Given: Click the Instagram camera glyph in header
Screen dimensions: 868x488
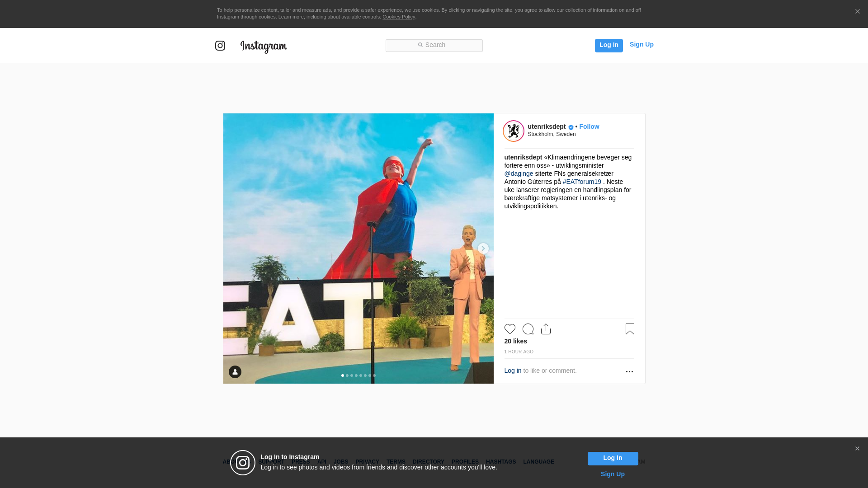Looking at the screenshot, I should coord(220,46).
